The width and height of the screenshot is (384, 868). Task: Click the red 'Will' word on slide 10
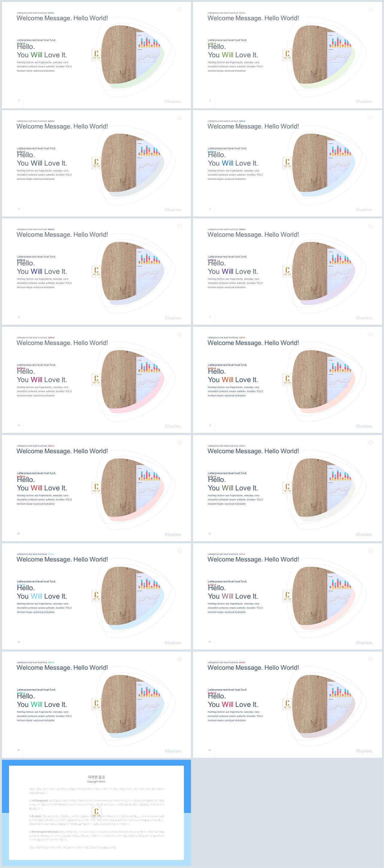click(x=36, y=488)
